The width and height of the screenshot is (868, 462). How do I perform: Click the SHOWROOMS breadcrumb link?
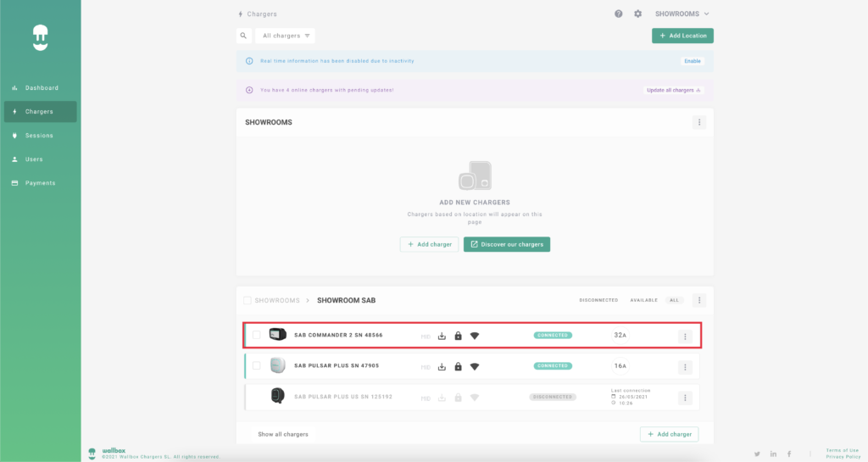[x=277, y=300]
